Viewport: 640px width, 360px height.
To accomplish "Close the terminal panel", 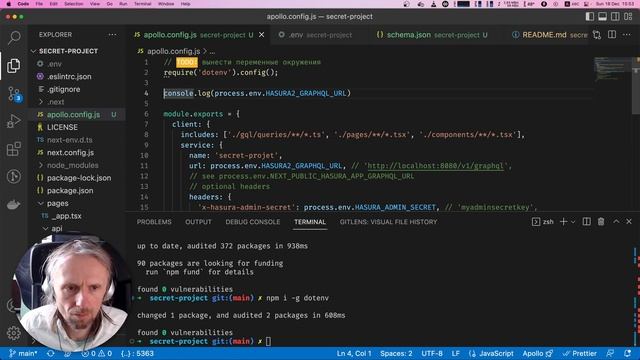I will [x=629, y=221].
